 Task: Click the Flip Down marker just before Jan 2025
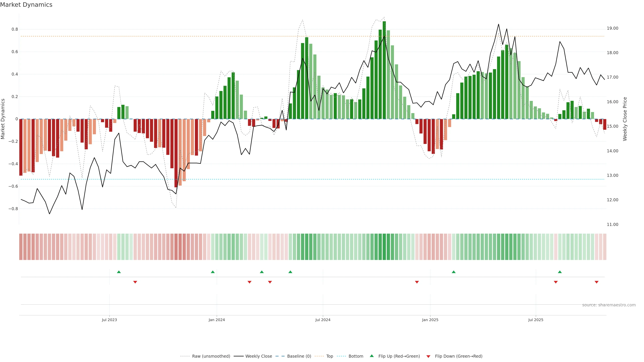[x=417, y=282]
